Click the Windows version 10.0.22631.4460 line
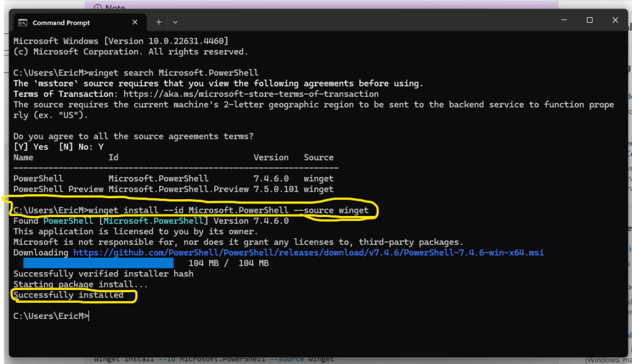Viewport: 632px width, 364px height. coord(121,41)
